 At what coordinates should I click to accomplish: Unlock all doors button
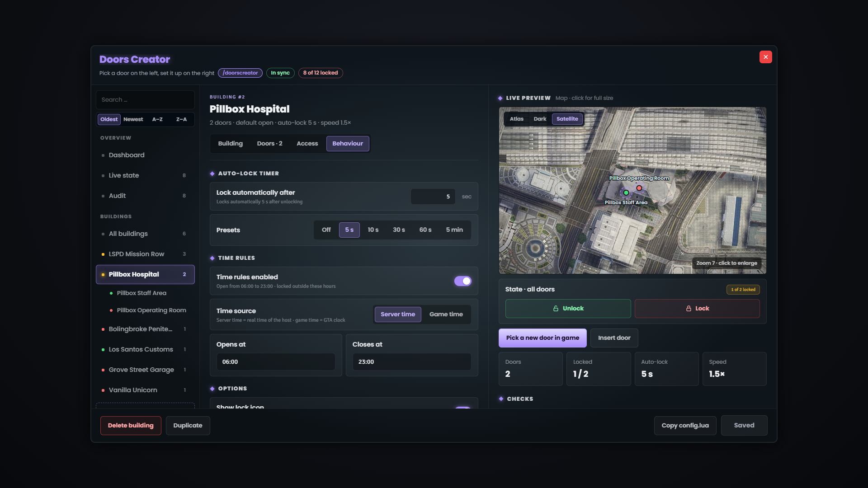[568, 309]
